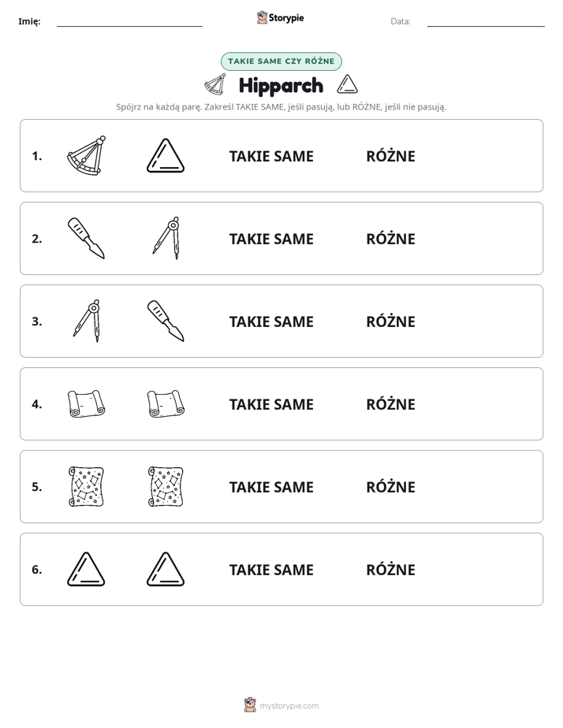563x728 pixels.
Task: Click the left scroll icon in row 4
Action: (87, 403)
